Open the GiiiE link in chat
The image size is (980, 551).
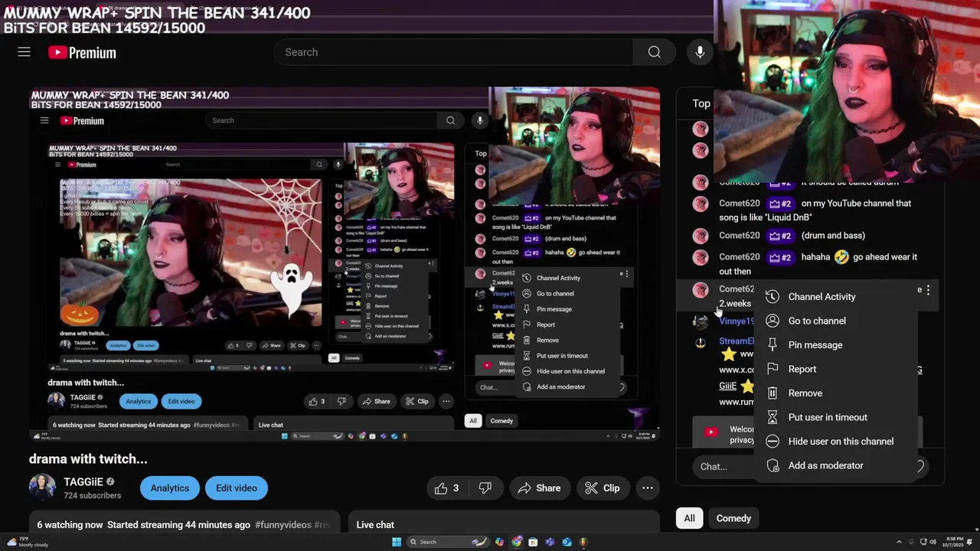(727, 386)
